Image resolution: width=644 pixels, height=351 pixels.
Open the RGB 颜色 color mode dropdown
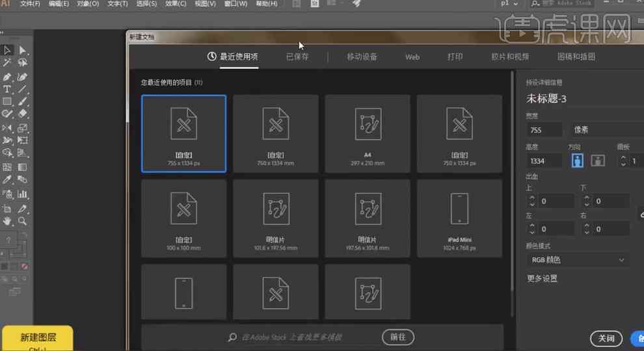click(578, 260)
